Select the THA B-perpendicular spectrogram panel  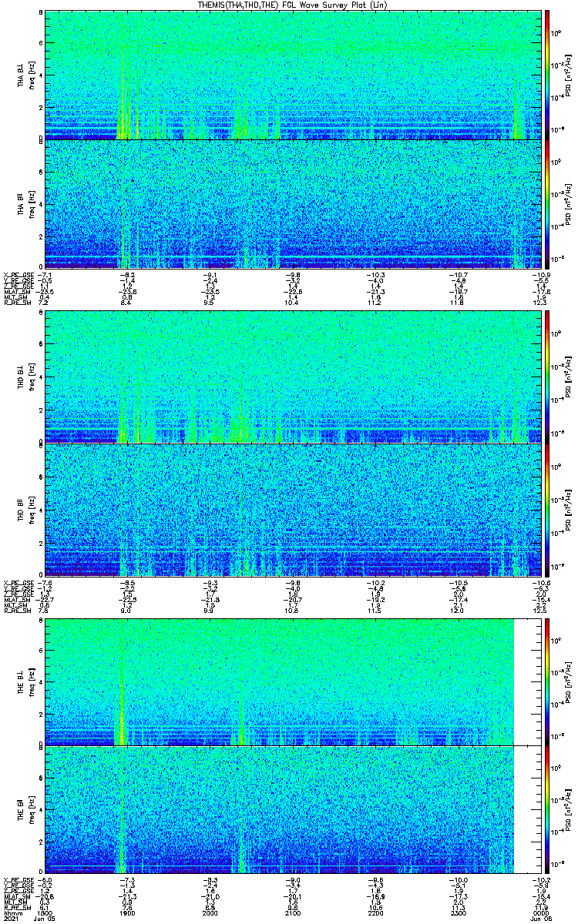click(x=293, y=75)
